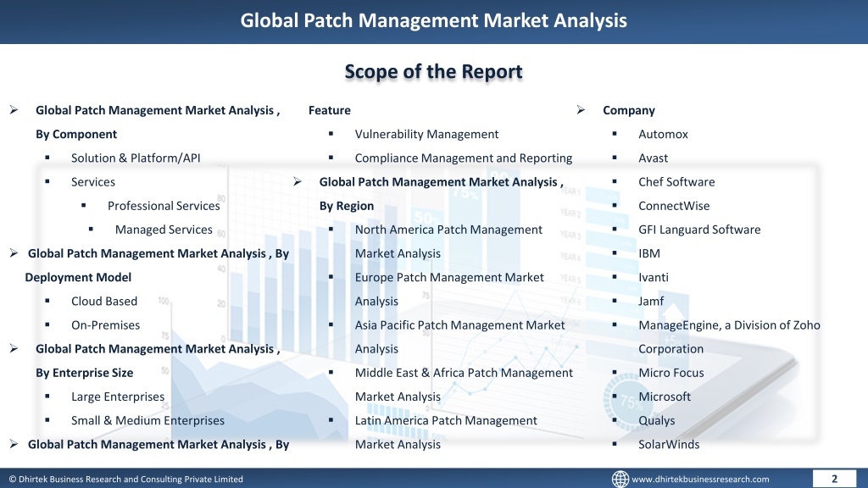The image size is (868, 488).
Task: Select Chef Software in the company list
Action: (x=676, y=181)
